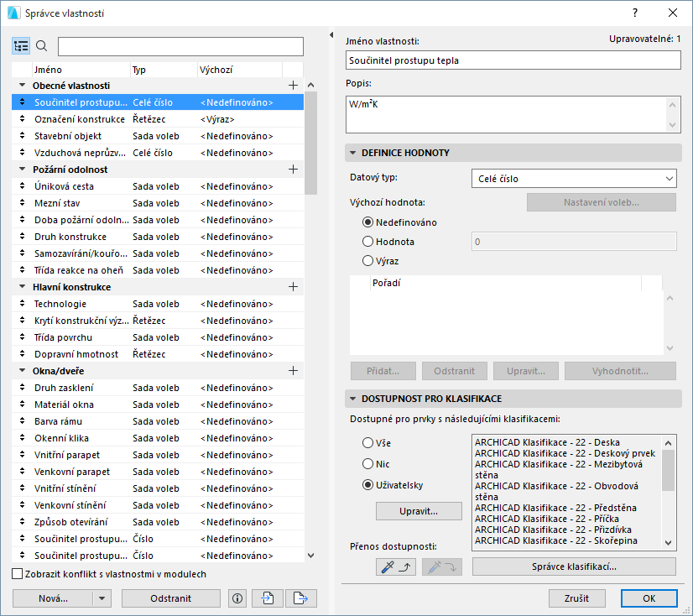Image resolution: width=693 pixels, height=616 pixels.
Task: Select the Nic availability option
Action: 367,464
